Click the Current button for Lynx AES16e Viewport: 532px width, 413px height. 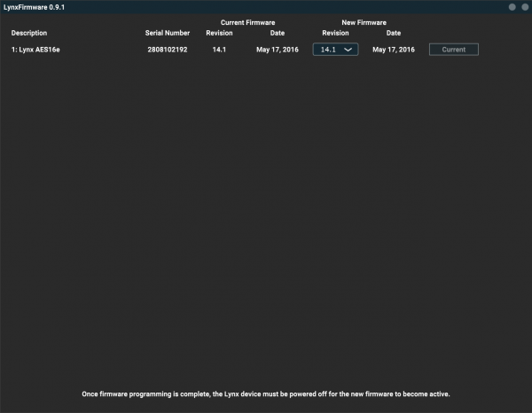(x=454, y=50)
